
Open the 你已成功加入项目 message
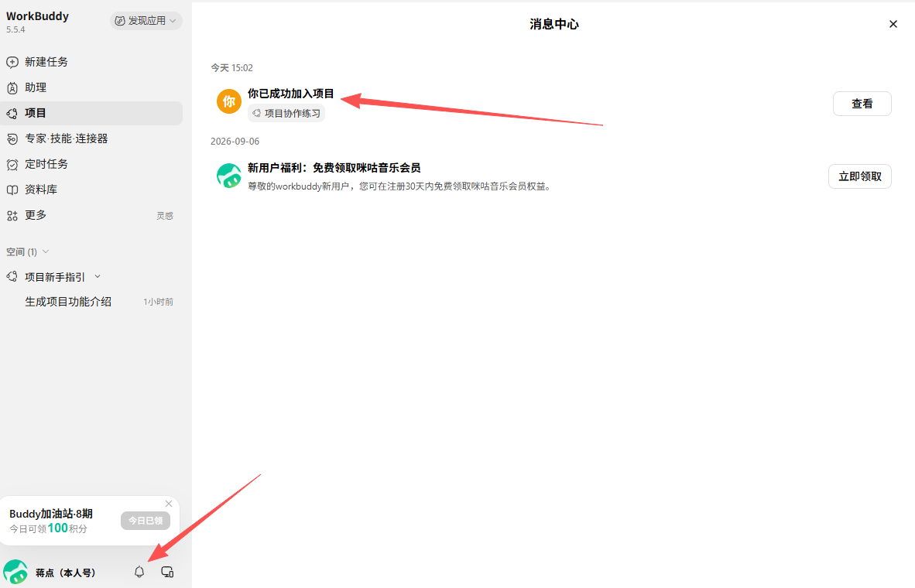tap(290, 94)
